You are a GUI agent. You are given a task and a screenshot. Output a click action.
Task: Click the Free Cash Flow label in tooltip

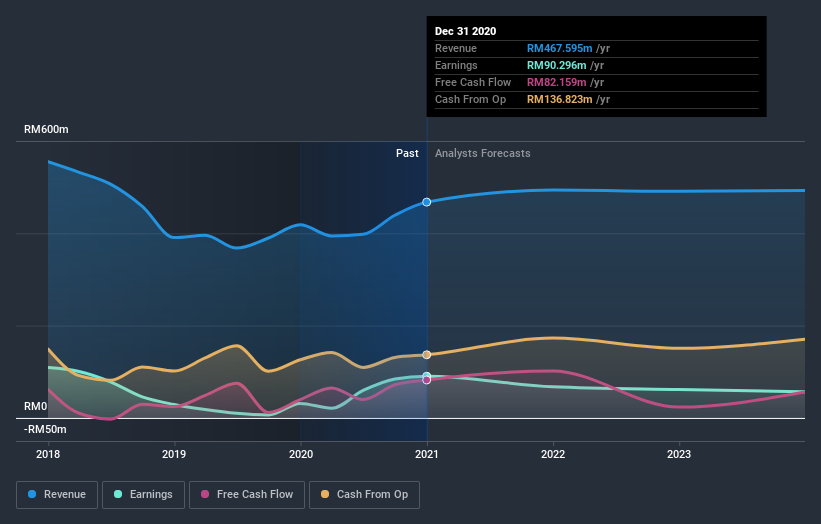(x=473, y=82)
